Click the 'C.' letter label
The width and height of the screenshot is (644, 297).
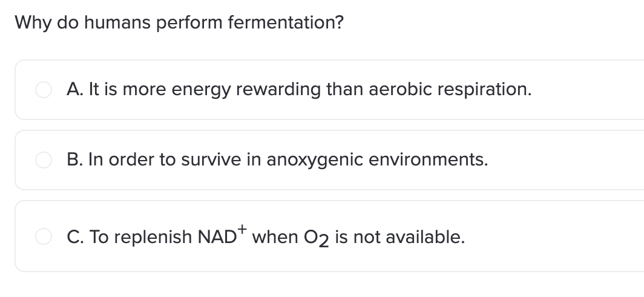point(75,237)
